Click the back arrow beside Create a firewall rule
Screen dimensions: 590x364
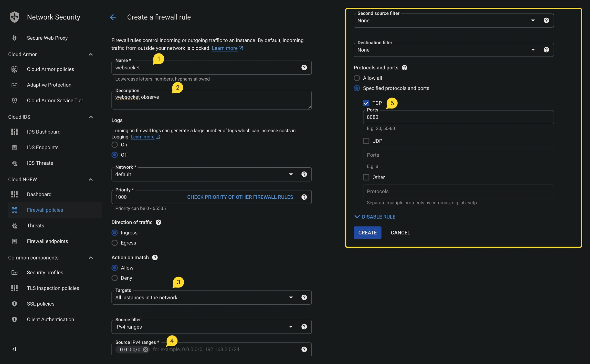(x=113, y=17)
